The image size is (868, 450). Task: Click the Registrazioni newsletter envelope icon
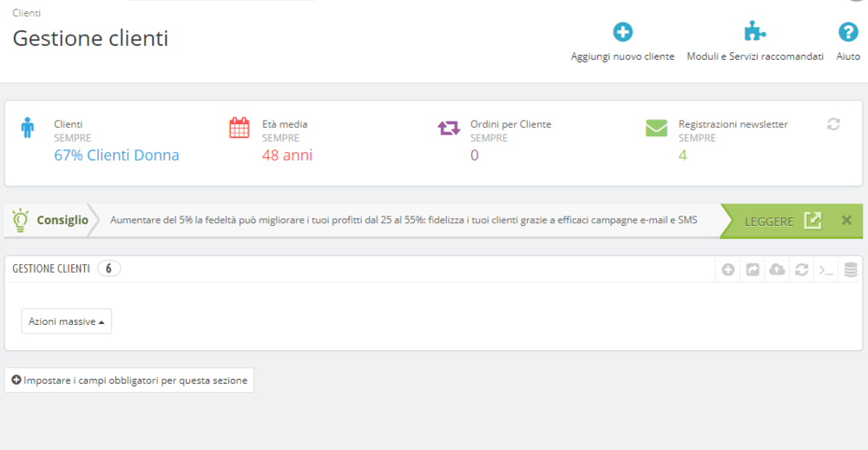click(656, 128)
